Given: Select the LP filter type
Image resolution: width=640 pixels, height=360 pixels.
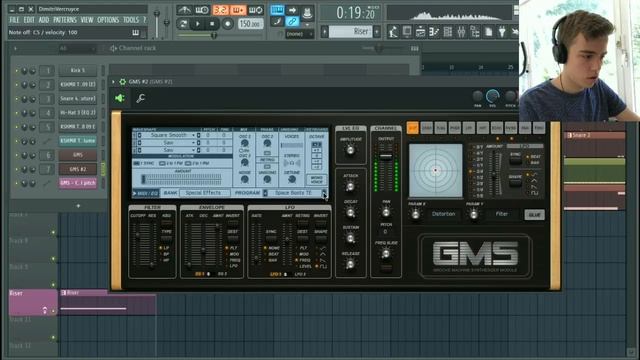Looking at the screenshot, I should pyautogui.click(x=164, y=248).
